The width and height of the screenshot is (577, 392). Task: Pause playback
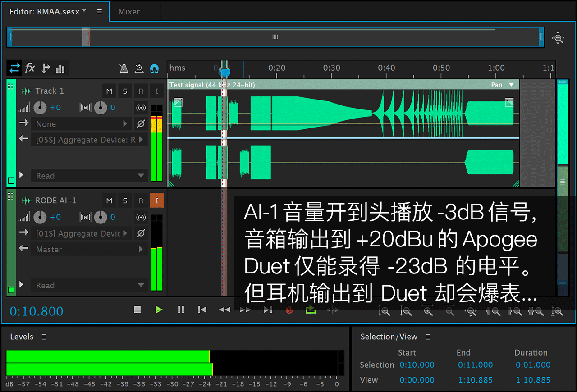point(181,310)
